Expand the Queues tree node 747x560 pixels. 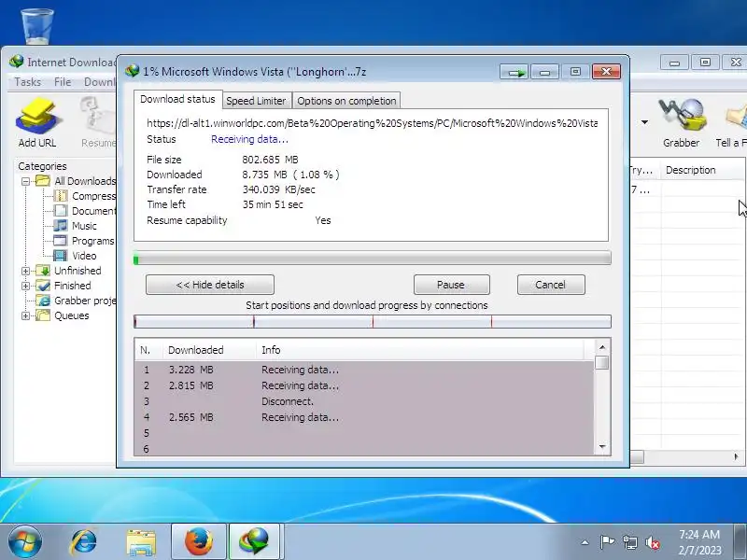point(26,315)
